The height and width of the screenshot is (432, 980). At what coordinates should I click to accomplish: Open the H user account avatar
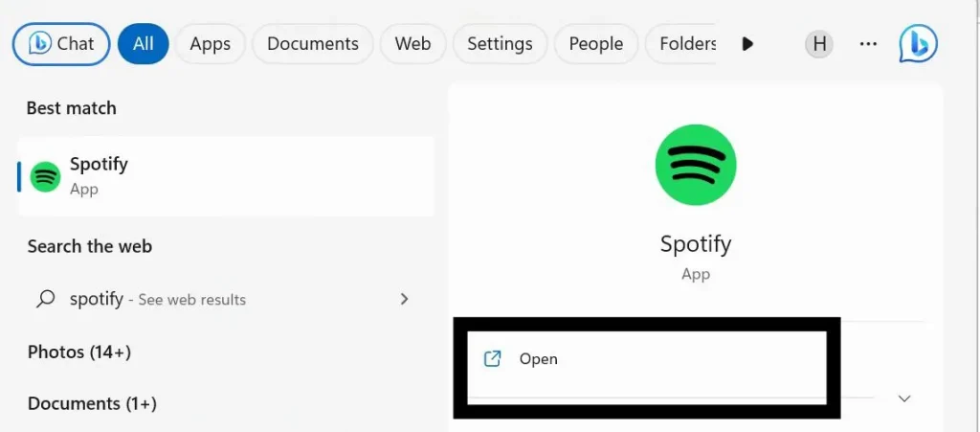[819, 44]
